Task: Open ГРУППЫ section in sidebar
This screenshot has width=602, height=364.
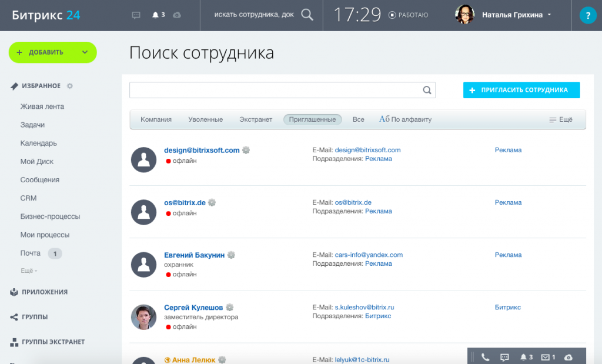Action: (x=35, y=317)
